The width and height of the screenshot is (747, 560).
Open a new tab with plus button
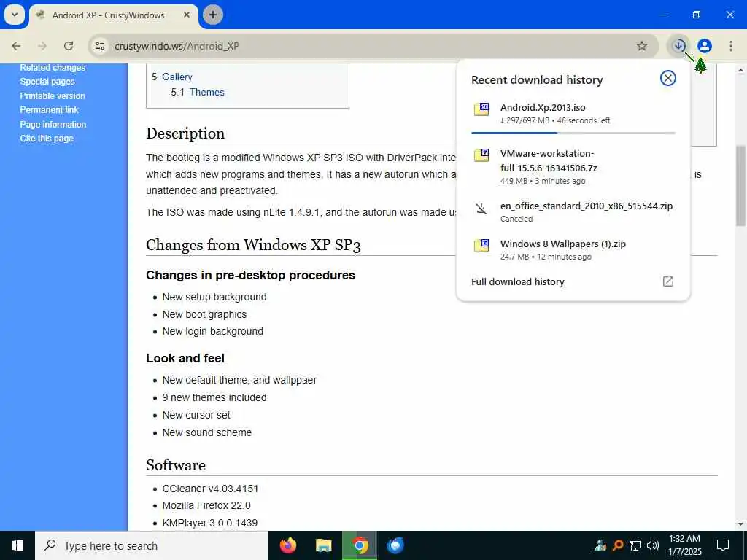[213, 15]
